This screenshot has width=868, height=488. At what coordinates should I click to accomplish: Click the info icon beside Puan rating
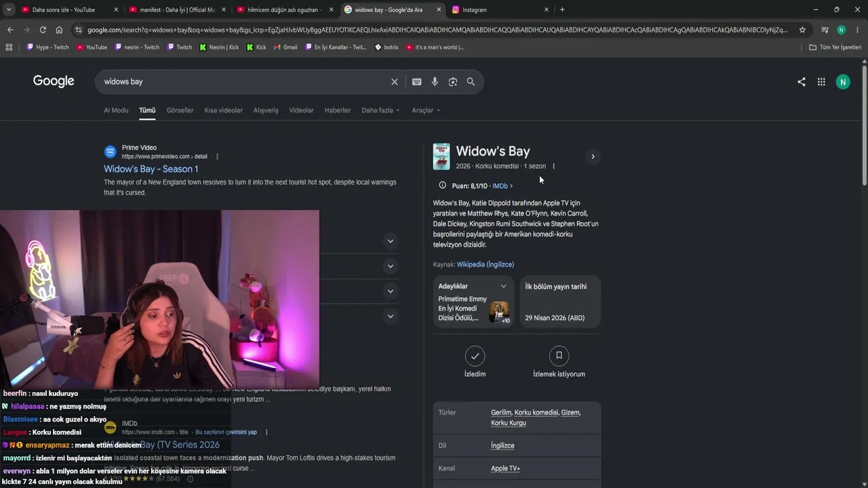442,185
